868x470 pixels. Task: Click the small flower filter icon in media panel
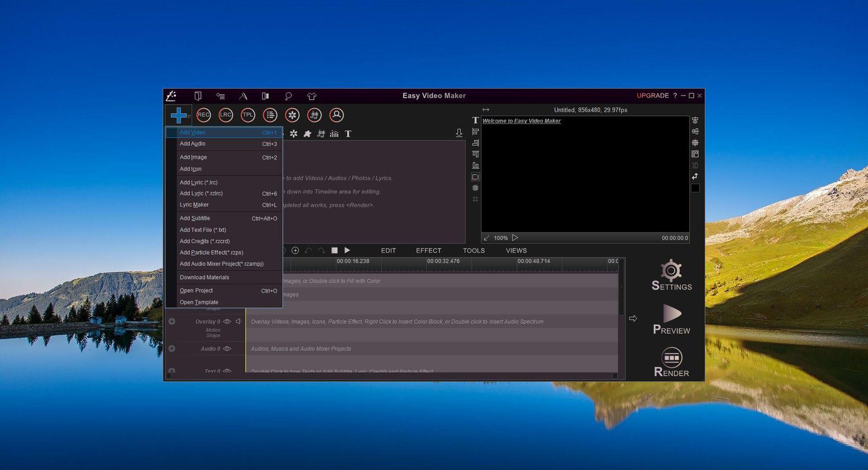coord(294,134)
